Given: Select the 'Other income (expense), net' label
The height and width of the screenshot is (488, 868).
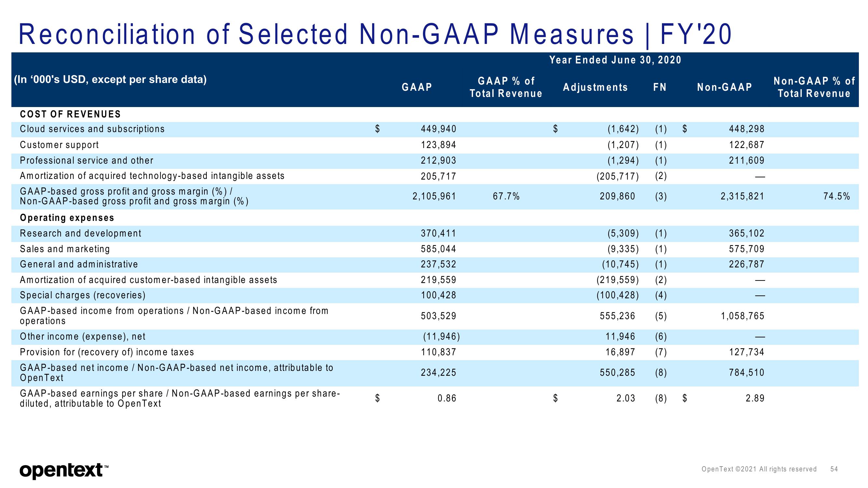Looking at the screenshot, I should point(83,336).
